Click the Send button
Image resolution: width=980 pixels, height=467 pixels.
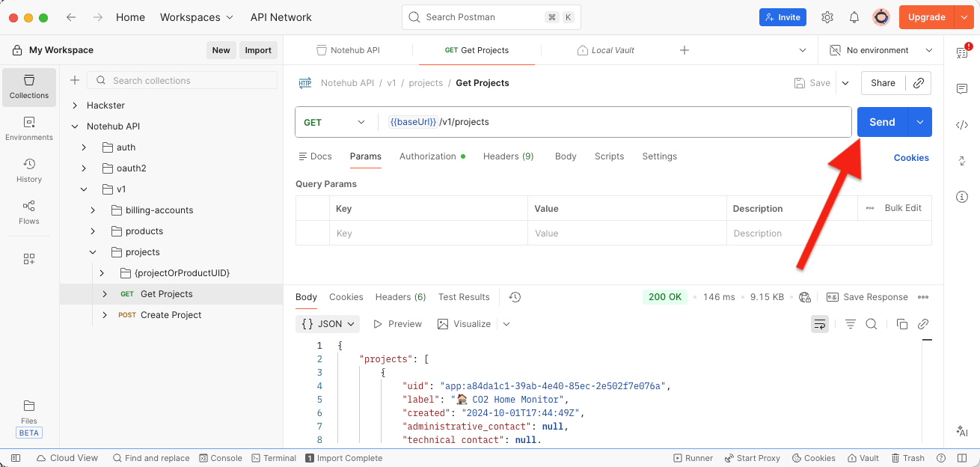coord(883,122)
